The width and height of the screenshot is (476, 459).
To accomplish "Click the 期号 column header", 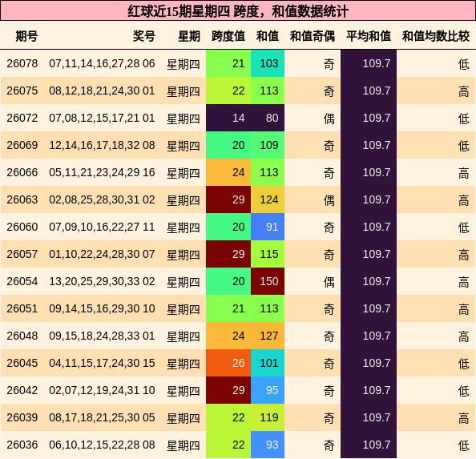I will tap(26, 36).
